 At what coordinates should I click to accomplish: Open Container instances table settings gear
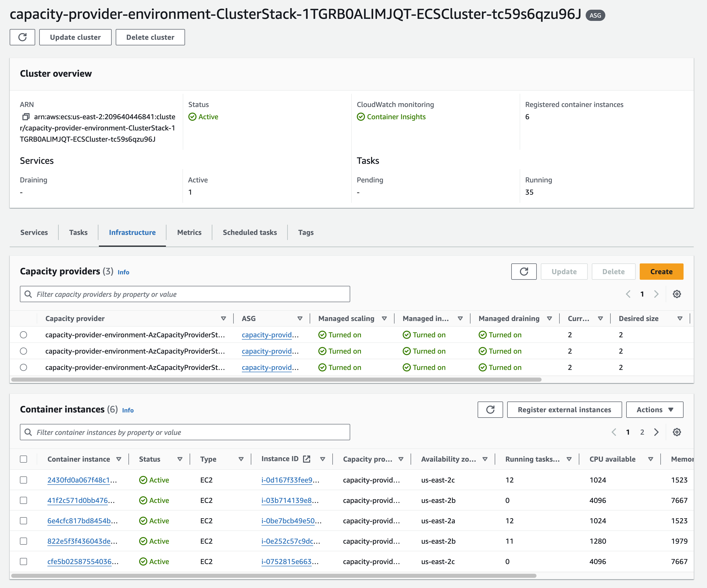[x=677, y=432]
